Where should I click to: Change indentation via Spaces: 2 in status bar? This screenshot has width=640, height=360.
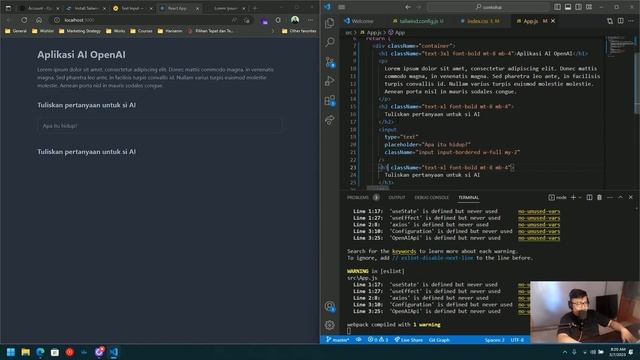point(494,340)
